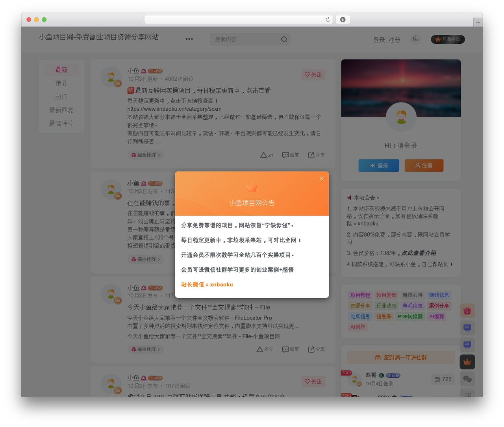The image size is (504, 427).
Task: Click the orange 注册 button in profile card
Action: tap(424, 165)
